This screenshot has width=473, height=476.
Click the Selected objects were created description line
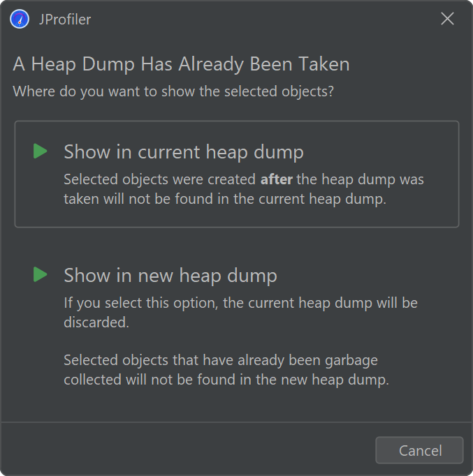(244, 179)
